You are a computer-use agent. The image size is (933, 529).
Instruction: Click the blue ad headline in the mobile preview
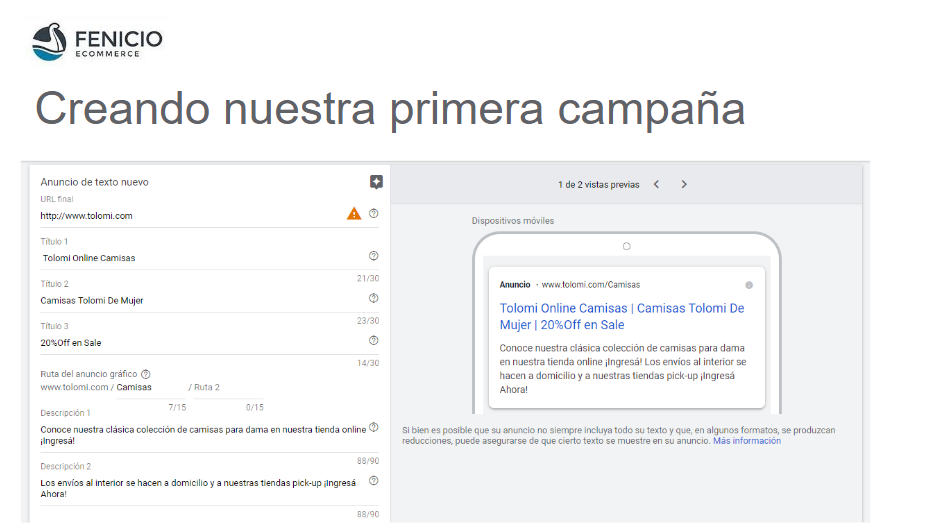pyautogui.click(x=621, y=316)
